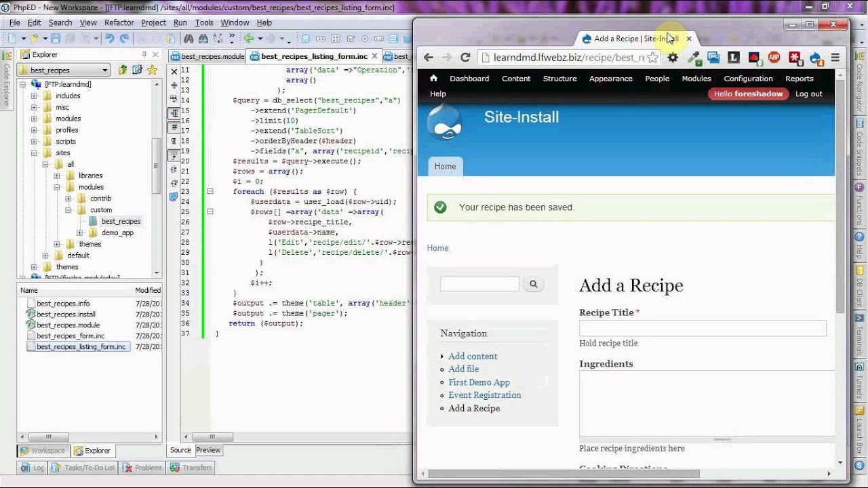Screen dimensions: 868x488
Task: Close the best_recipes_listing_form.inc tab
Action: click(376, 56)
